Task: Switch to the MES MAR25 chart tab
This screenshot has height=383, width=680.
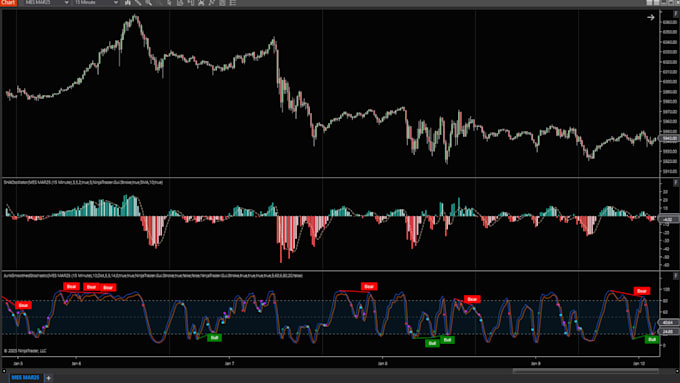Action: pyautogui.click(x=25, y=378)
